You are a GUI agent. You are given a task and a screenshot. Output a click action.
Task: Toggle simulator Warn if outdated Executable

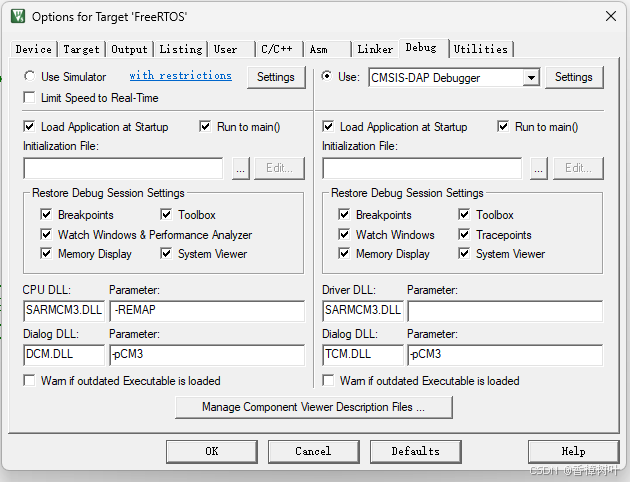click(x=29, y=380)
